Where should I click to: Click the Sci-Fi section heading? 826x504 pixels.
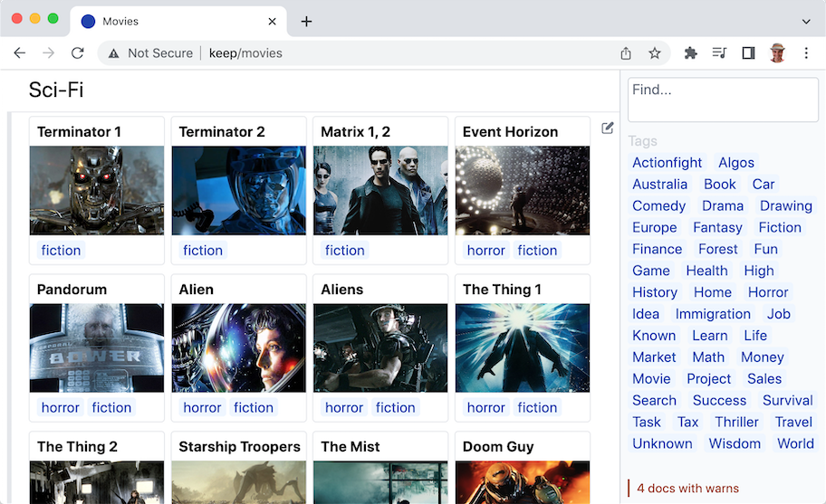coord(56,90)
